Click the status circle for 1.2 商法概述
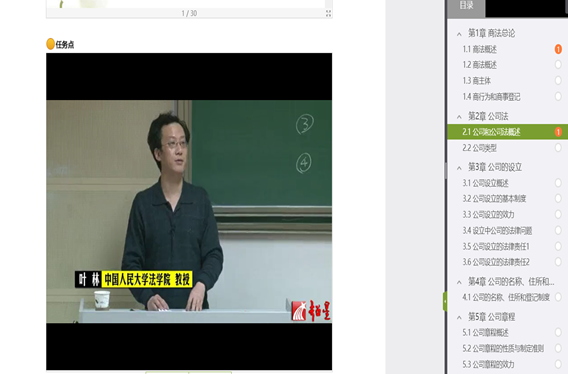Viewport: 568px width, 374px height. tap(558, 65)
